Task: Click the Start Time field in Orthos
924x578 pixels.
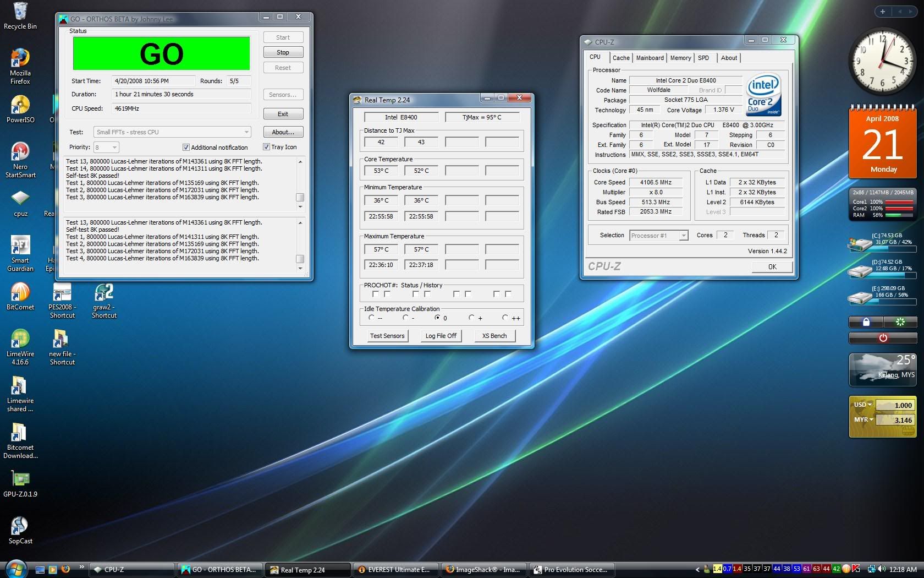Action: [153, 81]
